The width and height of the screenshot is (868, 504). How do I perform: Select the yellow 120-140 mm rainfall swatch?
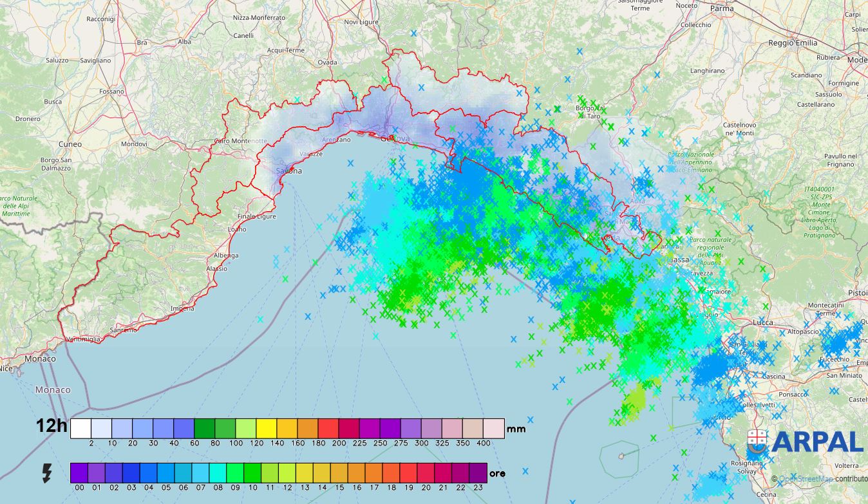pyautogui.click(x=267, y=428)
